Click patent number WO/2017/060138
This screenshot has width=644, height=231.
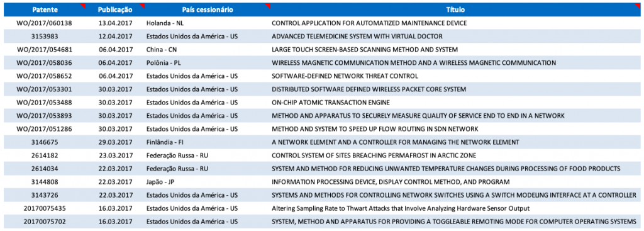point(45,23)
